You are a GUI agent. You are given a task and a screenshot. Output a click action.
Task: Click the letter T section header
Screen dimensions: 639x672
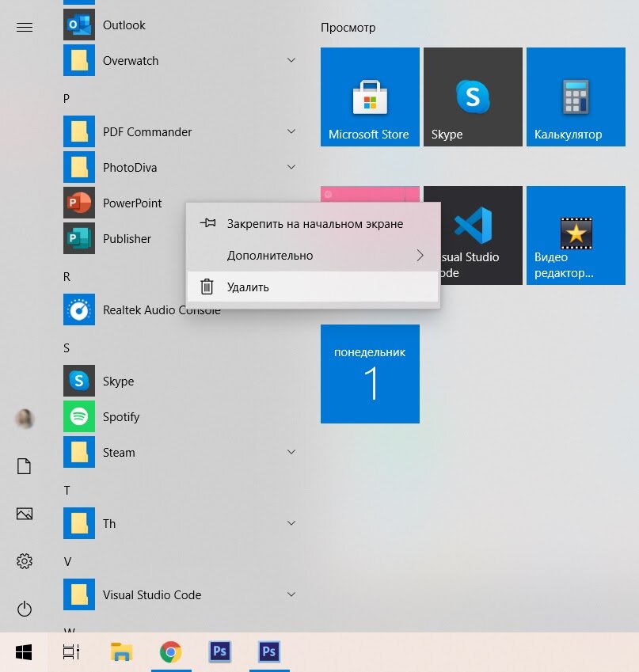(67, 490)
